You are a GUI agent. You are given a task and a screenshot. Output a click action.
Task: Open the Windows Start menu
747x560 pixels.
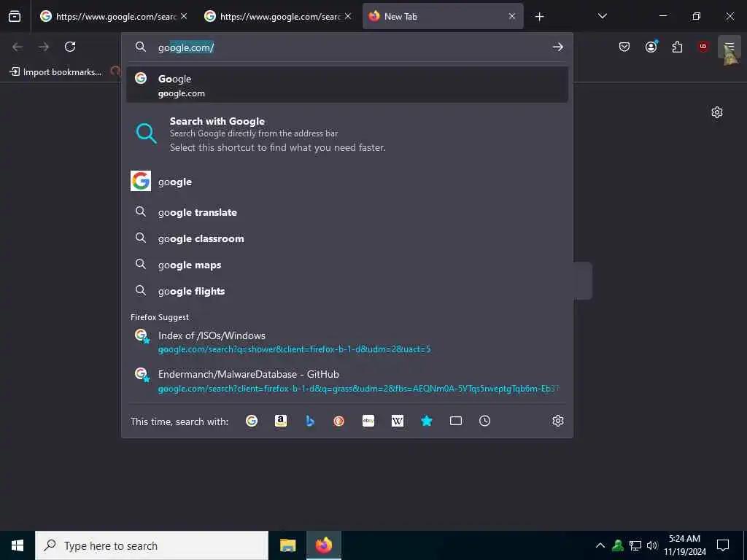click(x=18, y=545)
